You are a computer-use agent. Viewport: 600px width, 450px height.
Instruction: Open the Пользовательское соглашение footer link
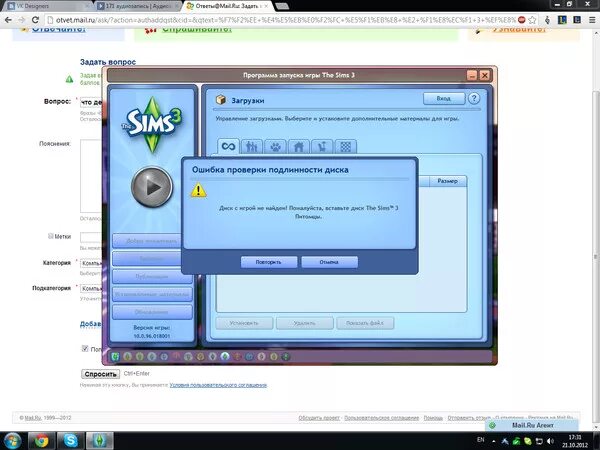point(382,418)
